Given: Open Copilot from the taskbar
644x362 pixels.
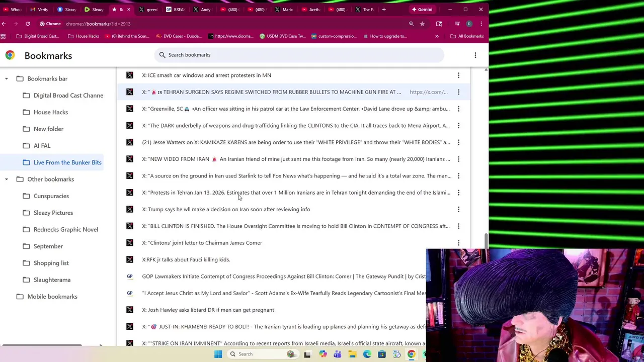Looking at the screenshot, I should pyautogui.click(x=323, y=354).
